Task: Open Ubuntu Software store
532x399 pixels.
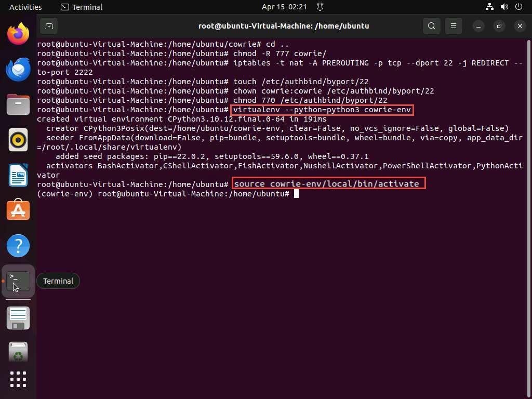Action: pyautogui.click(x=18, y=211)
